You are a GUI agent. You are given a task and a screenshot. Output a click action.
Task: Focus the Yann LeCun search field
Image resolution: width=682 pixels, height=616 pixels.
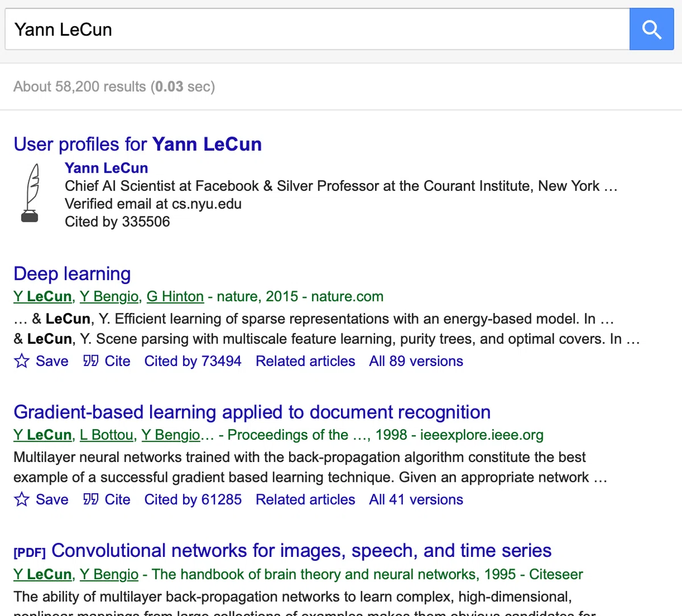317,29
